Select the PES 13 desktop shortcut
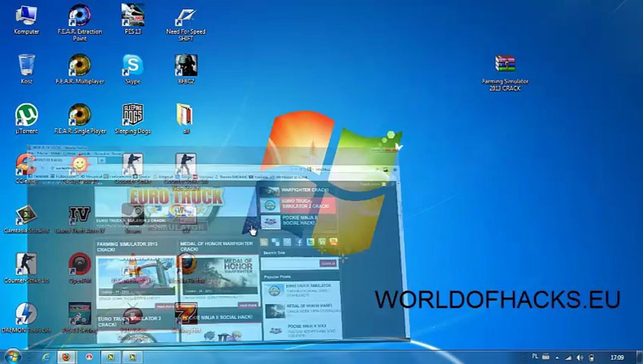 [x=133, y=19]
